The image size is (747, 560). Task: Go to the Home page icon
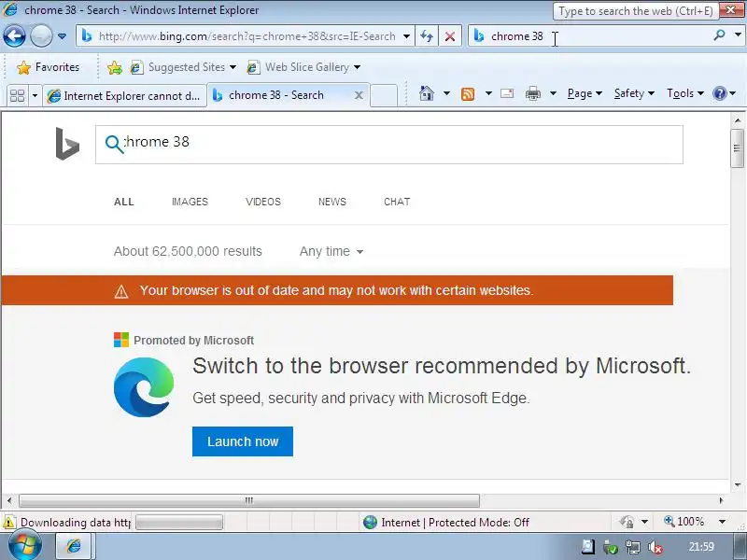[x=427, y=93]
